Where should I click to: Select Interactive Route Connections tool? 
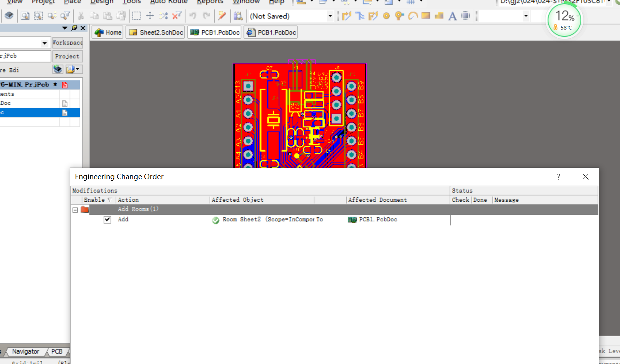point(346,16)
